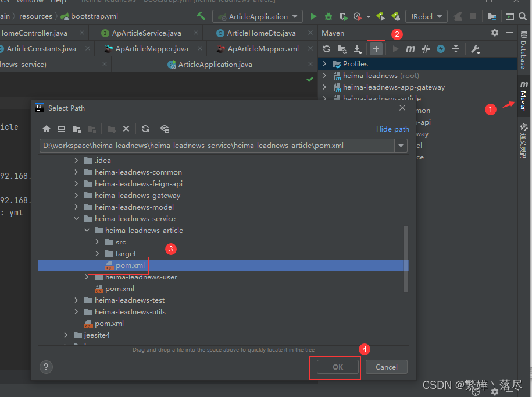Toggle Maven offline mode icon
The height and width of the screenshot is (397, 532).
coord(441,49)
